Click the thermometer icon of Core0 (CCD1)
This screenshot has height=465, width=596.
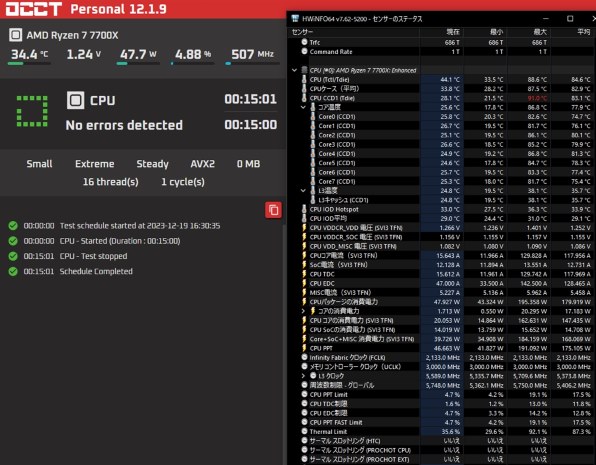point(313,116)
